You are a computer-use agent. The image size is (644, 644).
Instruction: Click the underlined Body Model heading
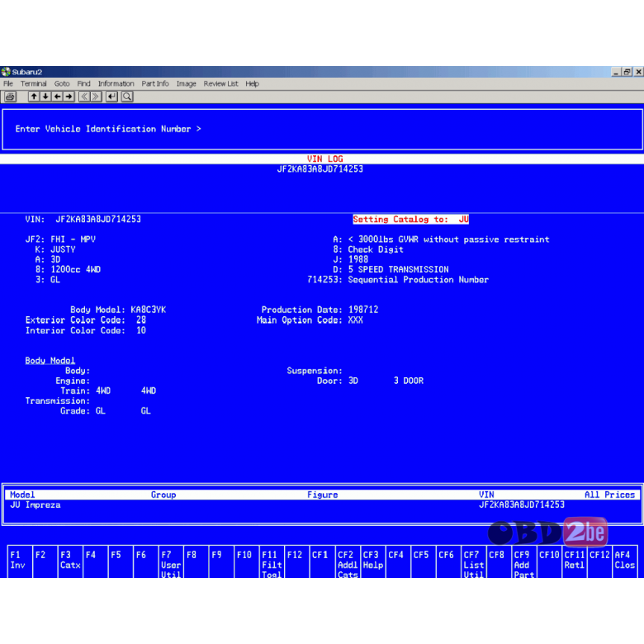(50, 361)
